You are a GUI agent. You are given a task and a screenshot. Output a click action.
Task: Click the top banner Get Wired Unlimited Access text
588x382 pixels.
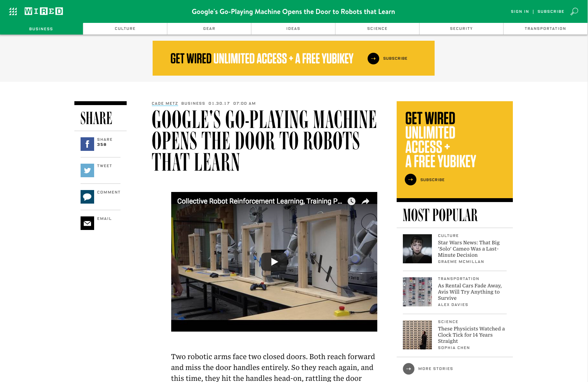pos(262,59)
